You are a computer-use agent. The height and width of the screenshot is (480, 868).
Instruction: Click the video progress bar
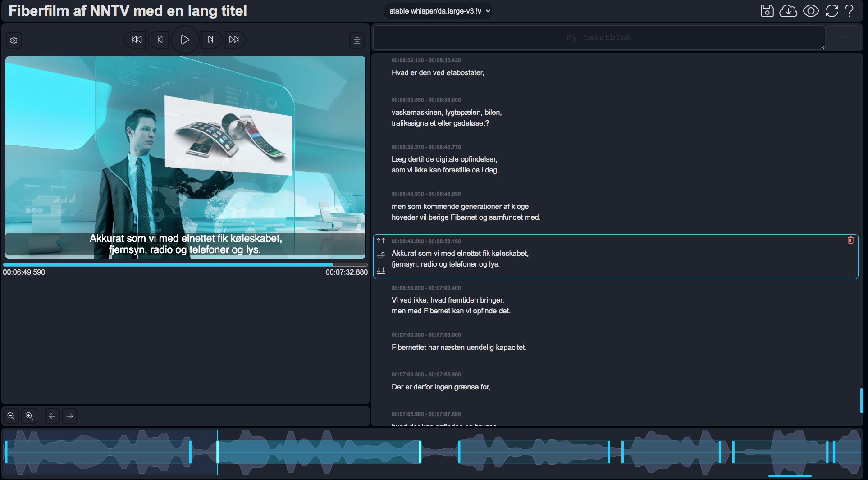[x=185, y=265]
